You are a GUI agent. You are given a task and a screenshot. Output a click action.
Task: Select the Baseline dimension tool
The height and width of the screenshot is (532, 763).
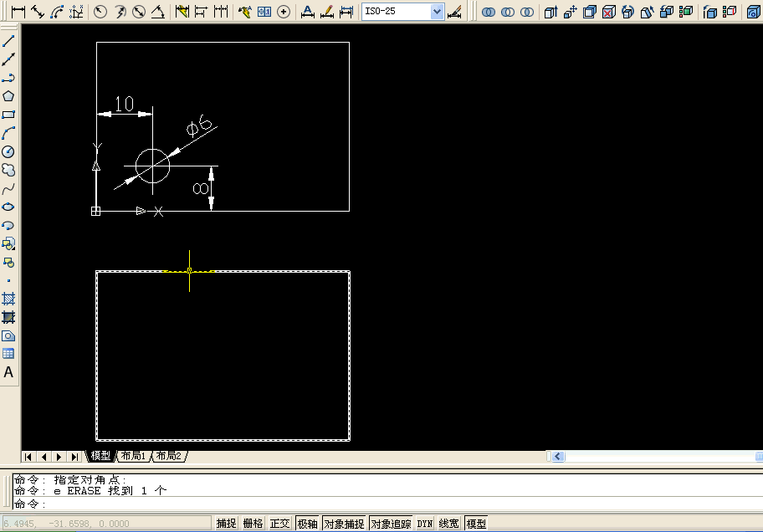[201, 12]
